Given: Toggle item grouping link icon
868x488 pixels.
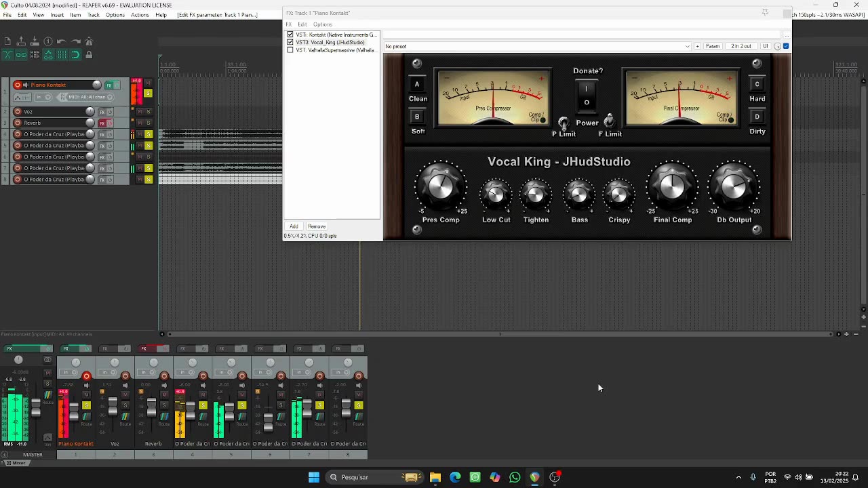Looking at the screenshot, I should point(21,54).
